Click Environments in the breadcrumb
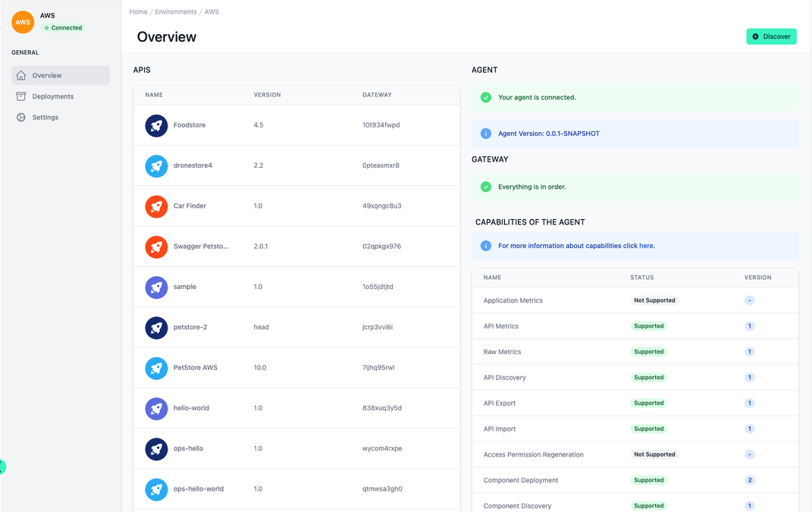 (176, 11)
